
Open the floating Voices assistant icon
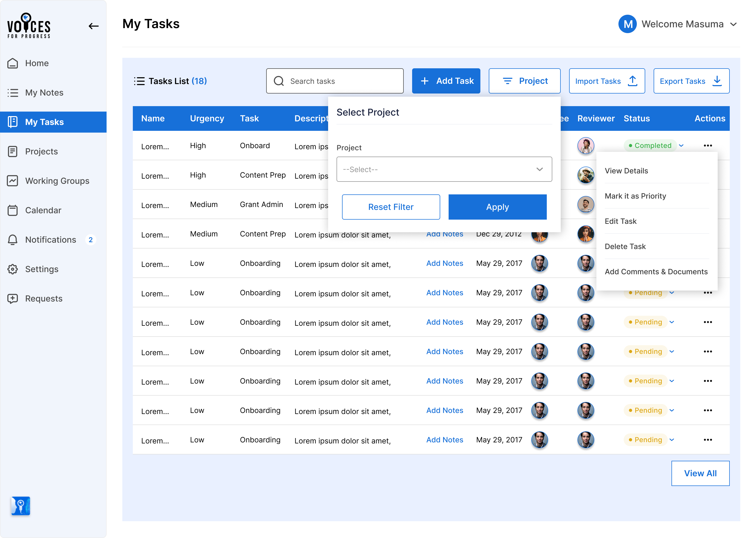pos(20,506)
